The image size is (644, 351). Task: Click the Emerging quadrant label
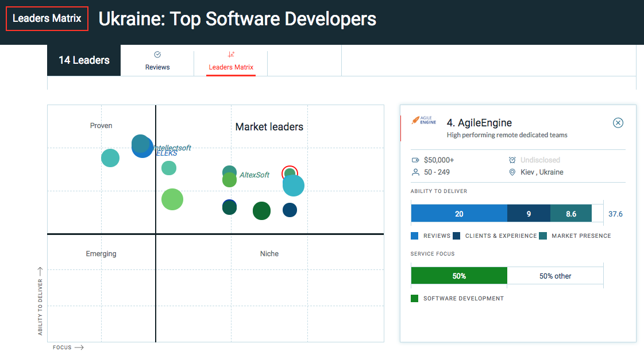click(101, 254)
